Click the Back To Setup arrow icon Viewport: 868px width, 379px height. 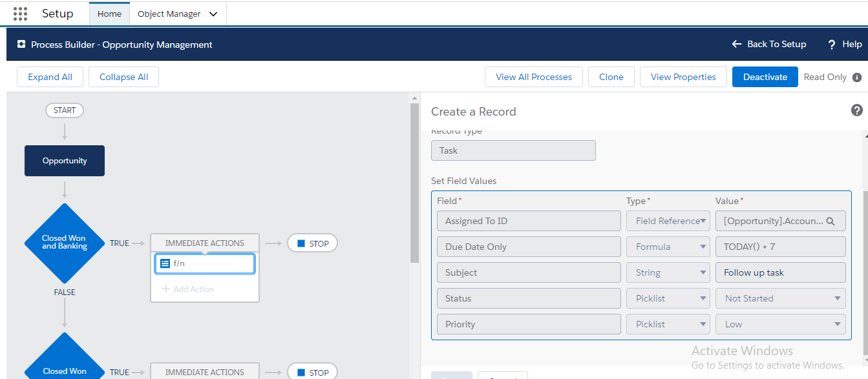coord(736,44)
